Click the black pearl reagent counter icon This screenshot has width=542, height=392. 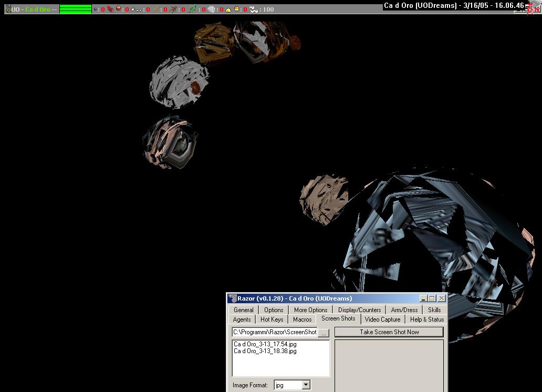95,9
